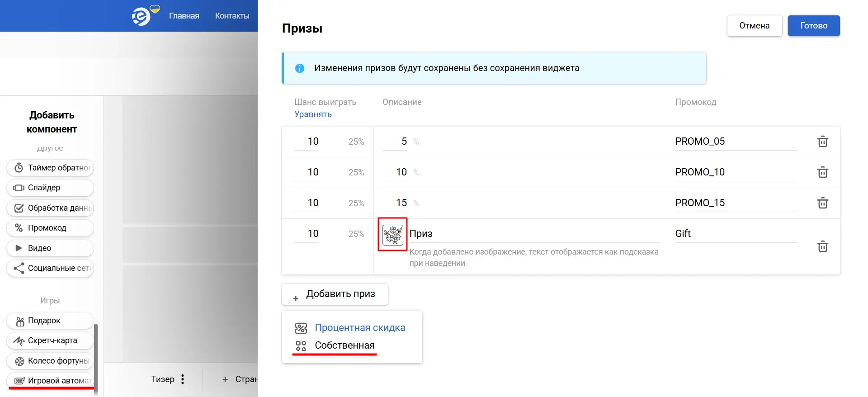Select the Таймер обратного отсчета component
Viewport: 868px width, 397px height.
(50, 167)
